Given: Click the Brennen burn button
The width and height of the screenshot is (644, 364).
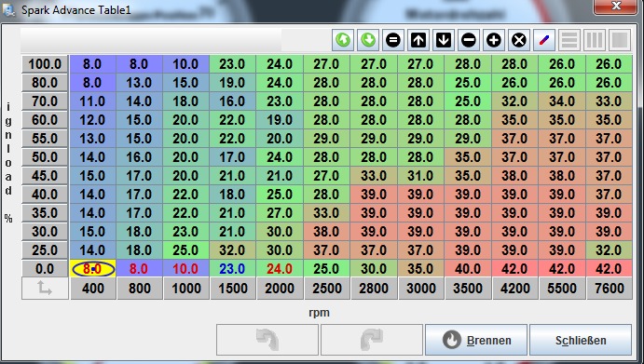Looking at the screenshot, I should pos(476,340).
